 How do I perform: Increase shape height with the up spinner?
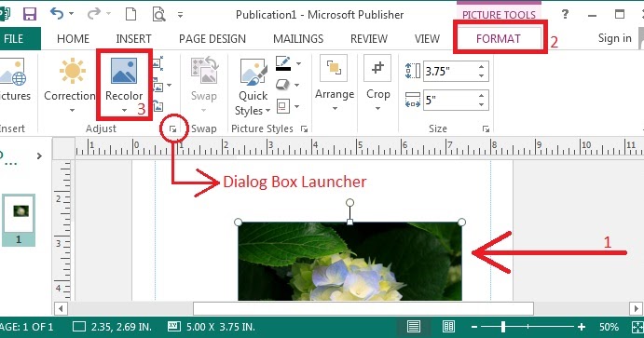(x=481, y=67)
